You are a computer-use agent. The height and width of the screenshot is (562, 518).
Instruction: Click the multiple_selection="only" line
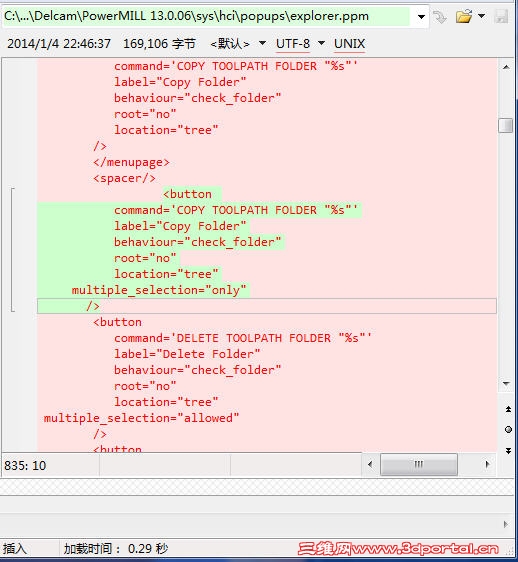(159, 290)
